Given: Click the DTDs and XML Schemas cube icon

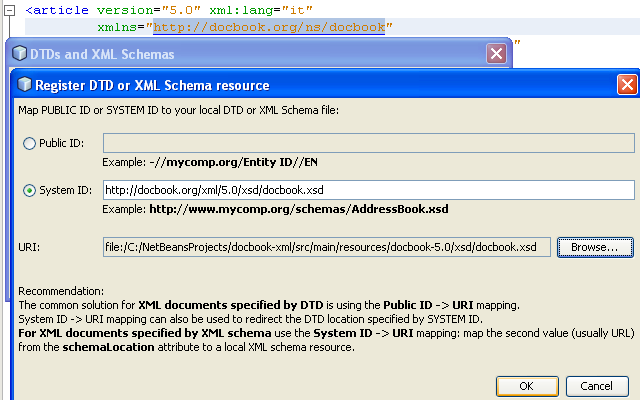Looking at the screenshot, I should (19, 53).
